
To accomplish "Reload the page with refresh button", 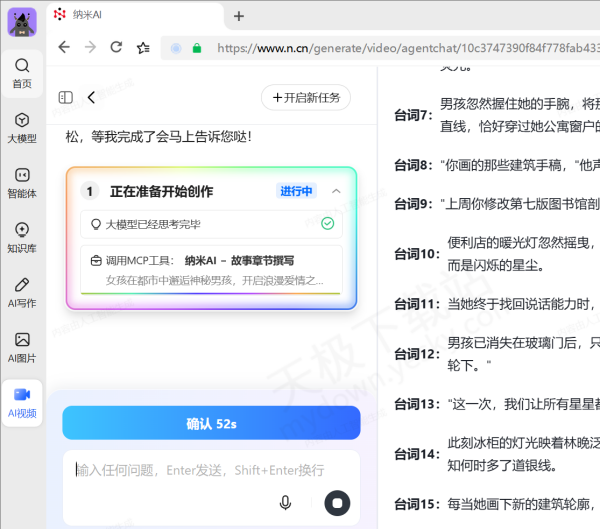I will 117,47.
